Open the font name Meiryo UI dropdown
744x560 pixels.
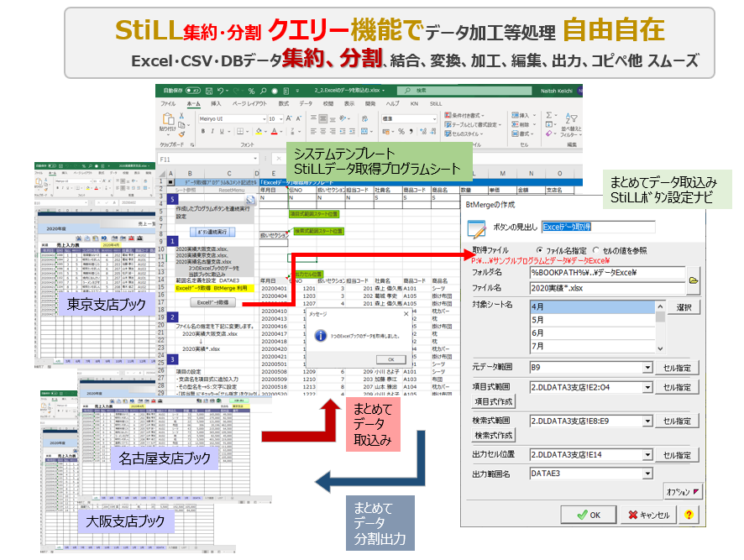(x=264, y=118)
